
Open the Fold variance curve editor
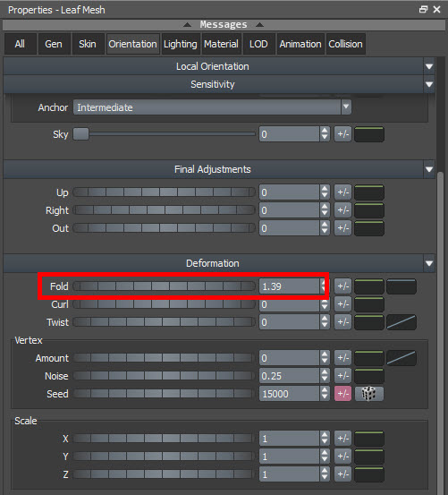pyautogui.click(x=369, y=286)
